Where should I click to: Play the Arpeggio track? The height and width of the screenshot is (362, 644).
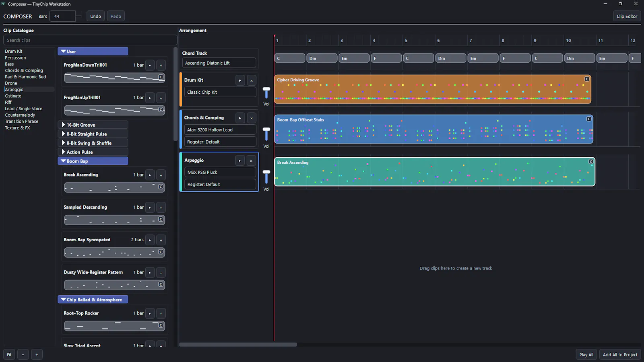click(239, 160)
